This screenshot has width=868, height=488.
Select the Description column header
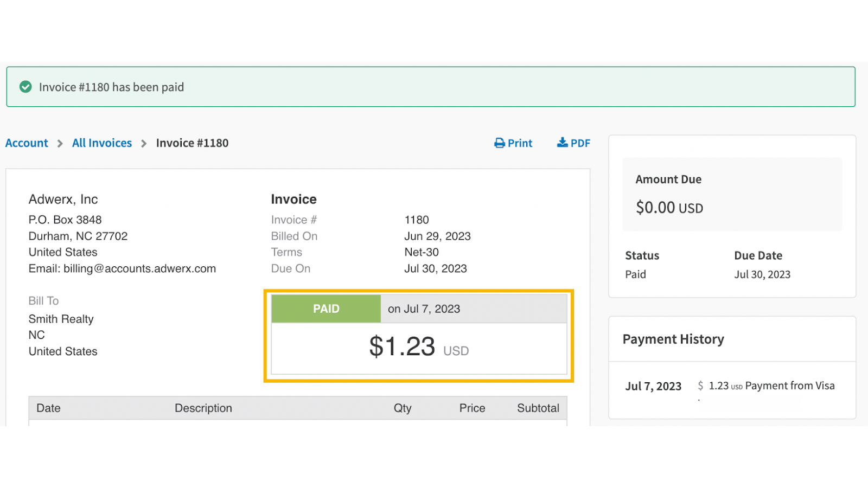203,408
